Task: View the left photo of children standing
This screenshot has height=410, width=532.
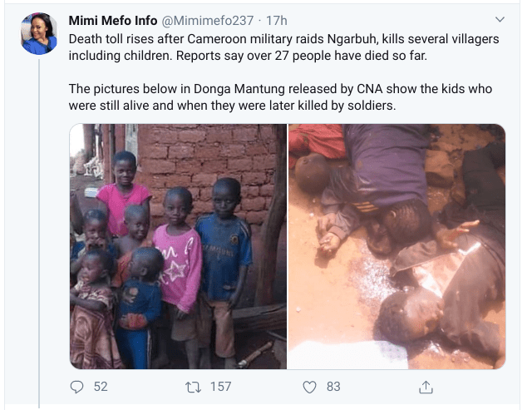Action: [179, 246]
